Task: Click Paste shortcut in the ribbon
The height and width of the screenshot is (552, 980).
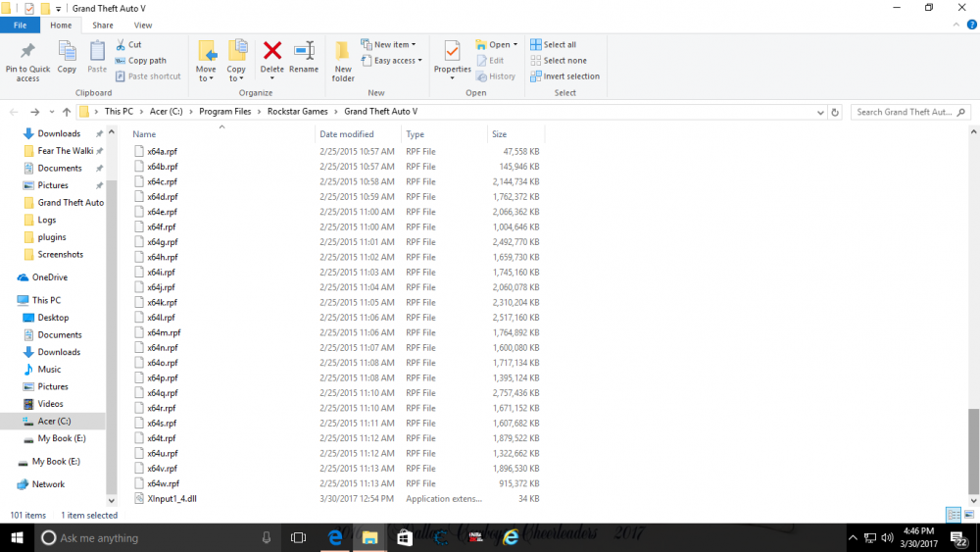Action: coord(148,76)
